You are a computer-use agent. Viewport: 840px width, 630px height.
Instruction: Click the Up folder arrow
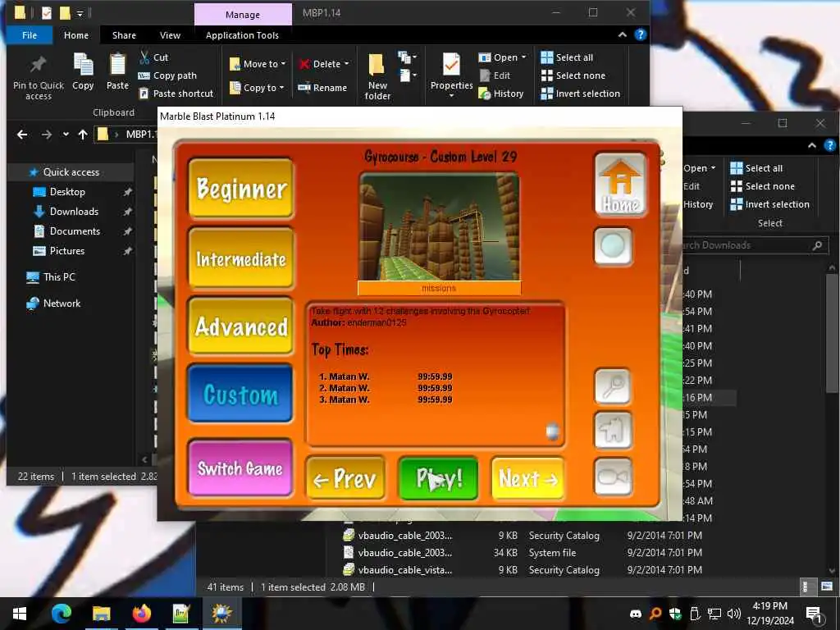(x=83, y=135)
